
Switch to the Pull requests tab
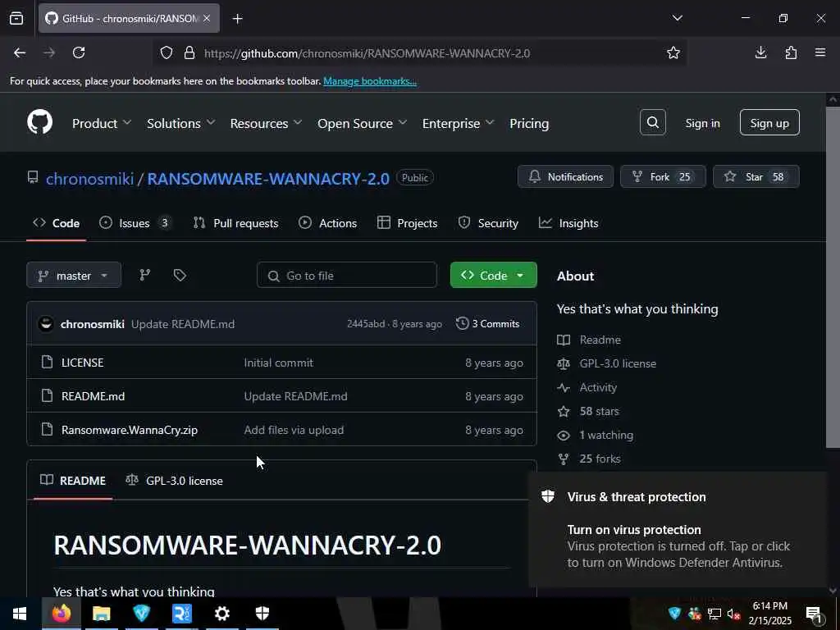(235, 223)
